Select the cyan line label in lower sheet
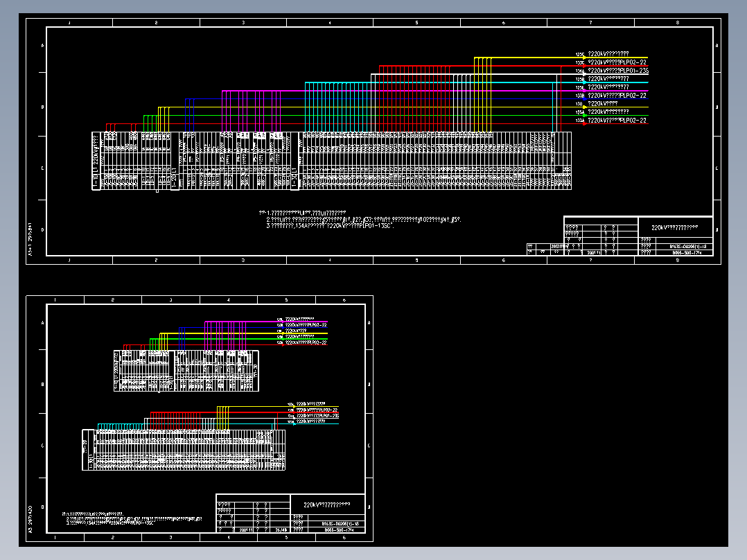 [x=310, y=421]
